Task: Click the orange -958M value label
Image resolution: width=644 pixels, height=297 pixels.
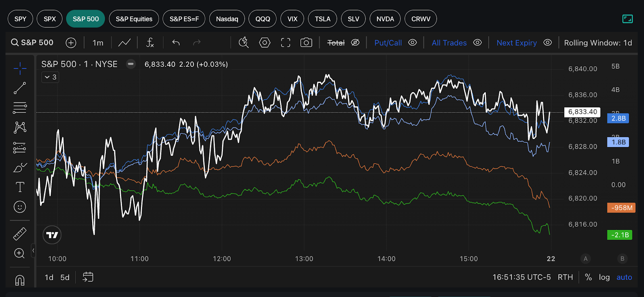Action: 621,208
